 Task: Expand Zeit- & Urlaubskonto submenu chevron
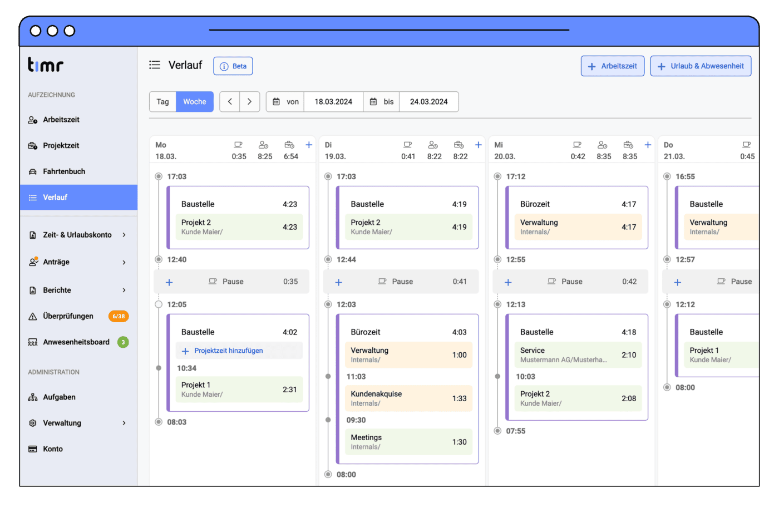point(124,235)
